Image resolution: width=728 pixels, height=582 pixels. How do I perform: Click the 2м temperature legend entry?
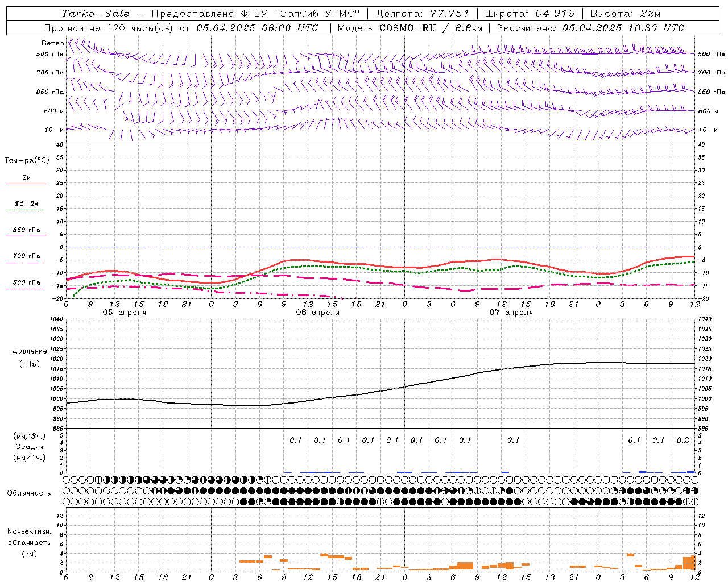click(x=27, y=178)
